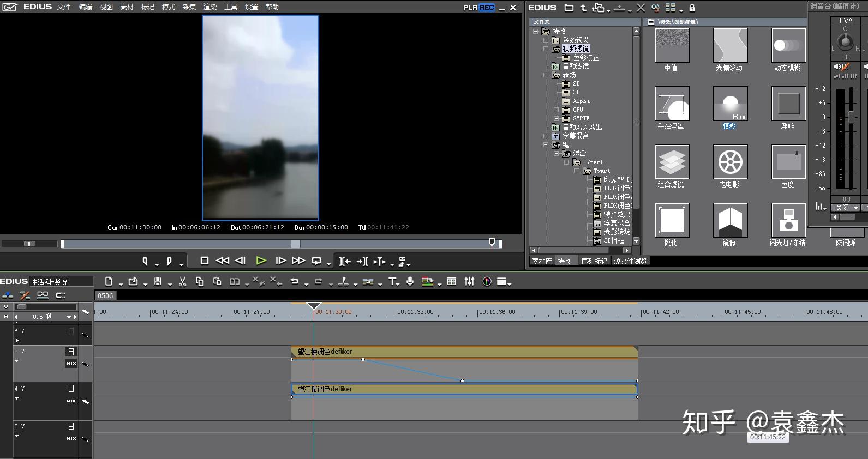868x459 pixels.
Task: Toggle the audio mixer icon in the timeline toolbar
Action: 469,281
